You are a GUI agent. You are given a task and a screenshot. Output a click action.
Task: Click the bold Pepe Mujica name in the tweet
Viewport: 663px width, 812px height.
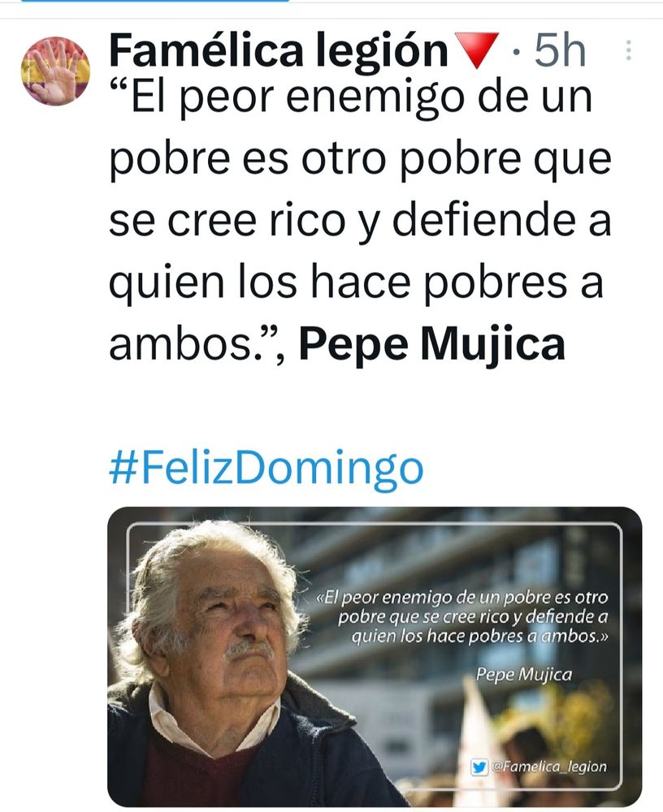(x=431, y=343)
